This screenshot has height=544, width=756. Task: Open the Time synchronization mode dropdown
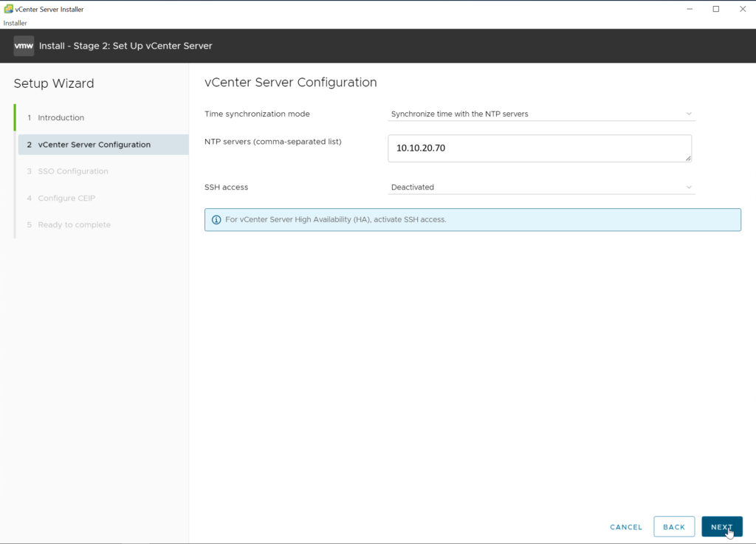(541, 114)
